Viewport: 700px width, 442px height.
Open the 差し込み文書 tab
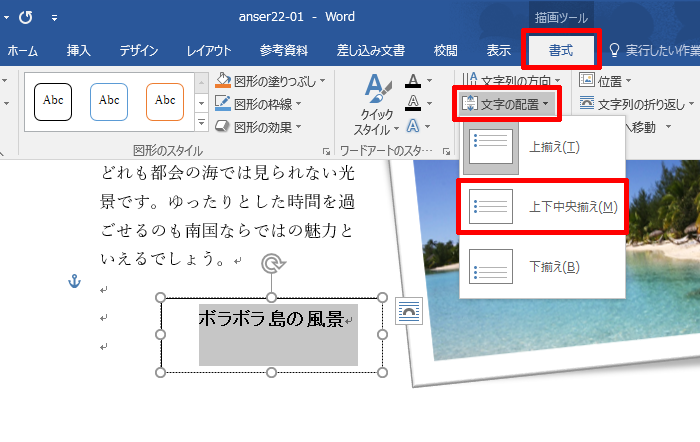point(371,50)
